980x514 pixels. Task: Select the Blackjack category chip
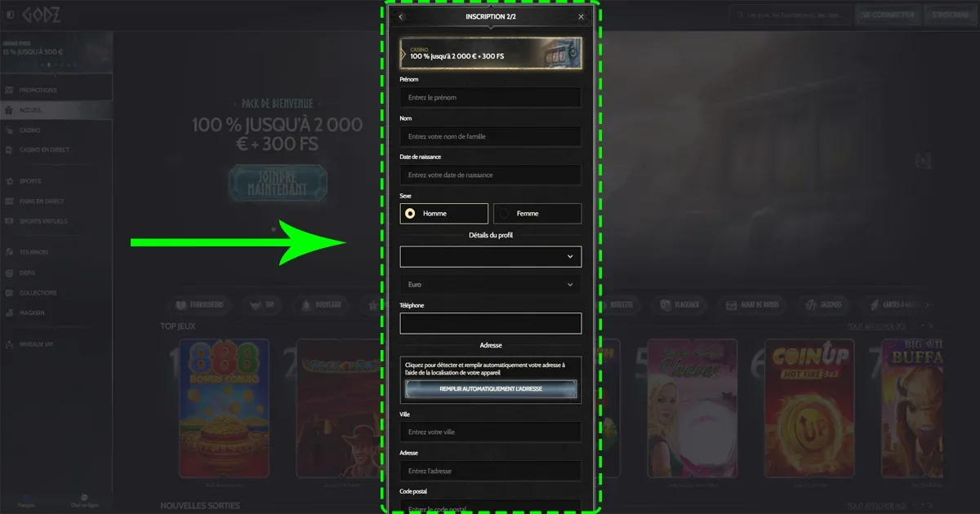coord(681,304)
